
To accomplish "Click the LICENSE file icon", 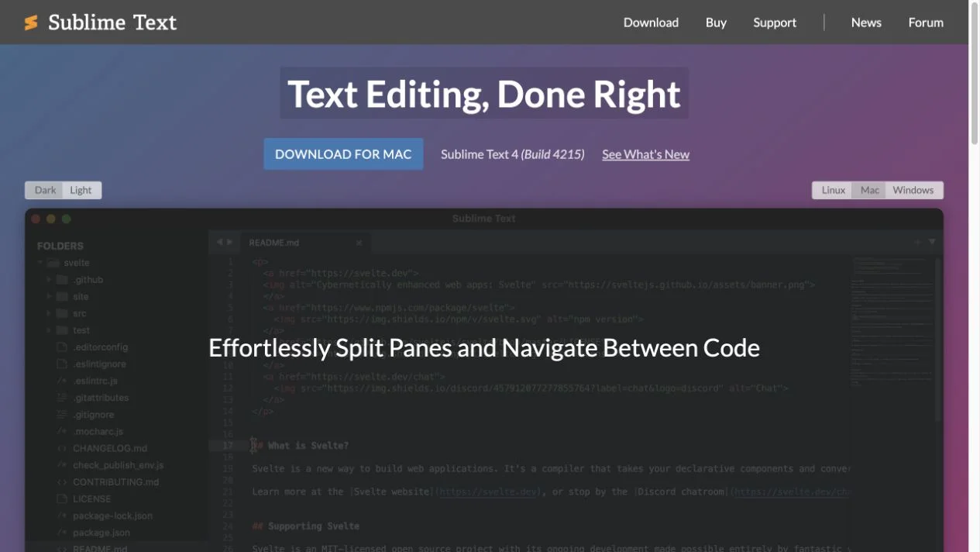I will (x=62, y=499).
